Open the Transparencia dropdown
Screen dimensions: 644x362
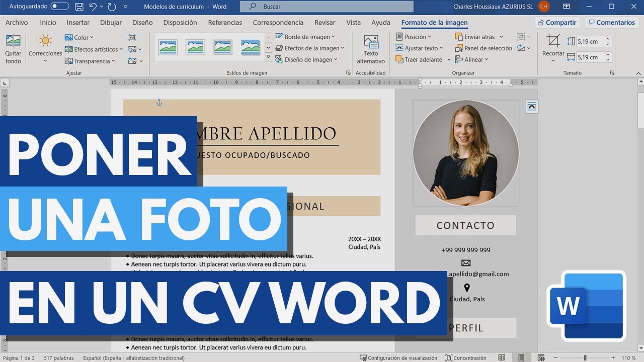[x=90, y=61]
